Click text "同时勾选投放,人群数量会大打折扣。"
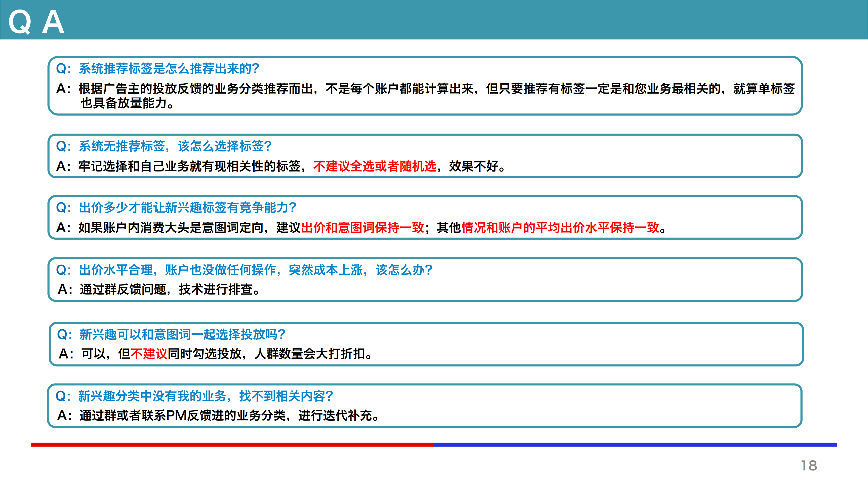 click(270, 354)
